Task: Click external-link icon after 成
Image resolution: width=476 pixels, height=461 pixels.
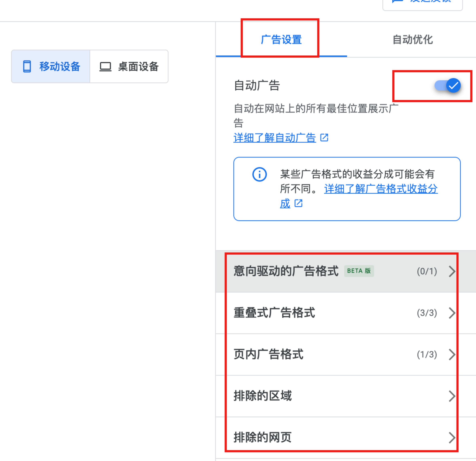Action: pyautogui.click(x=299, y=203)
